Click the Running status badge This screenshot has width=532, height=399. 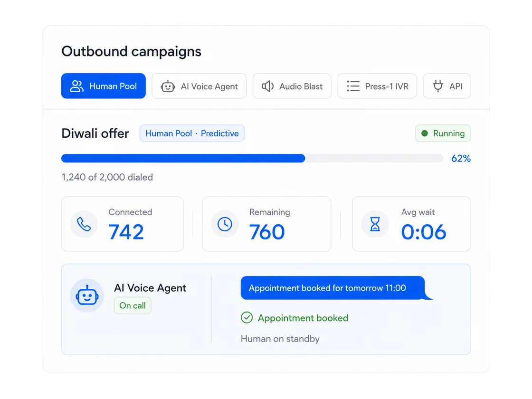click(x=443, y=133)
